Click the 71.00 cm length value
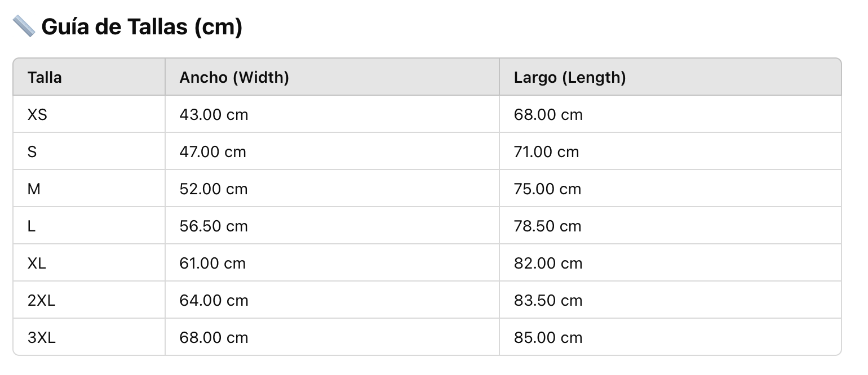Viewport: 868px width, 375px height. coord(546,151)
